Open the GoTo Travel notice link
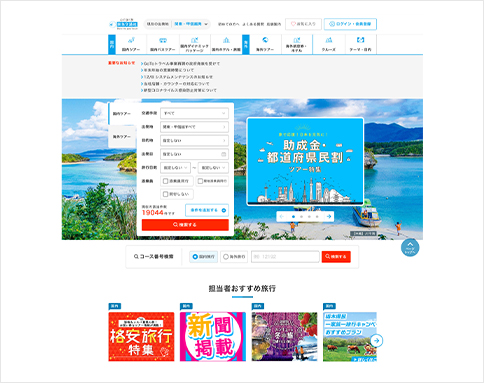 [x=181, y=63]
